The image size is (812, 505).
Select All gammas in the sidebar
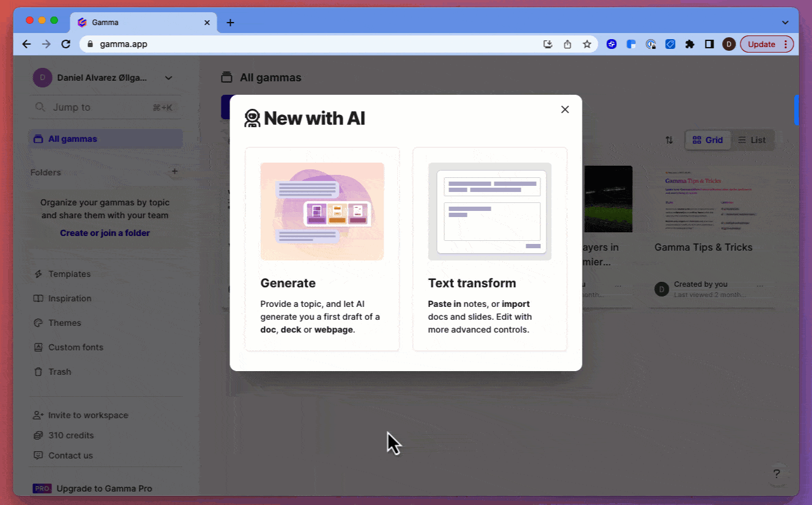[x=105, y=139]
